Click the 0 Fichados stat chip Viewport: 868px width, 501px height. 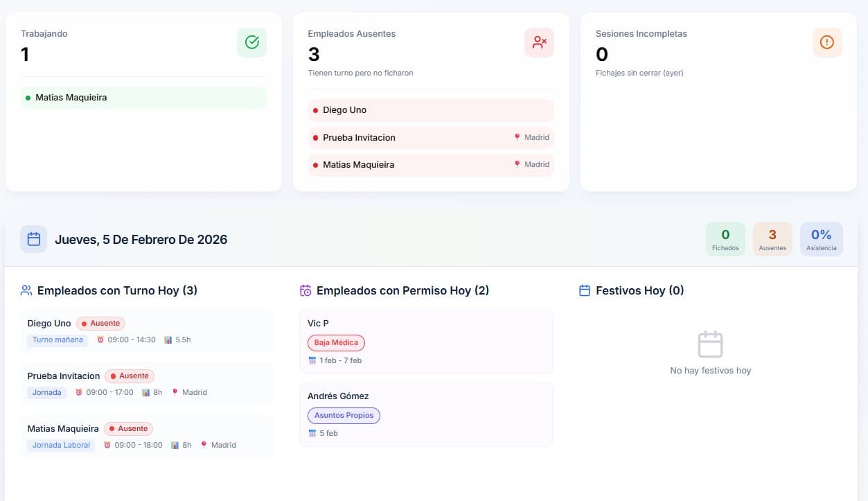(x=725, y=238)
